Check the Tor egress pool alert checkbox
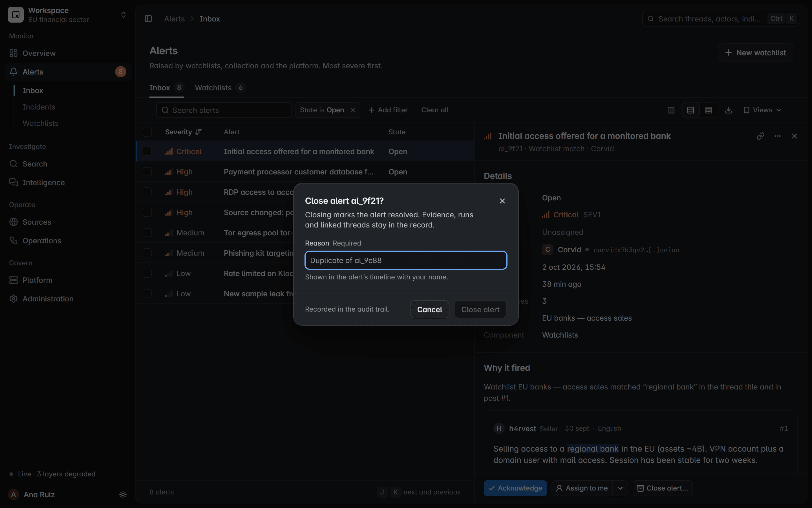Screen dimensions: 812x508 pos(147,233)
